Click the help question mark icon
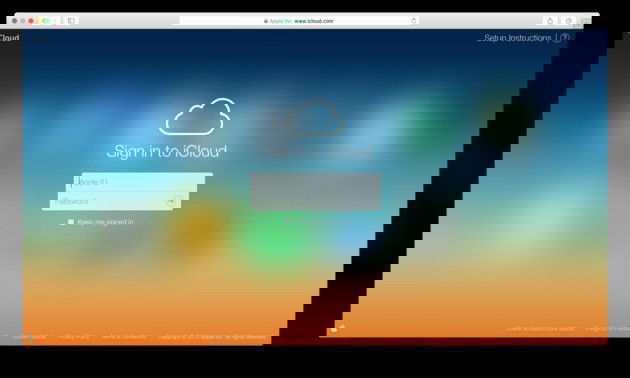Screen dimensions: 630x378 click(x=565, y=38)
